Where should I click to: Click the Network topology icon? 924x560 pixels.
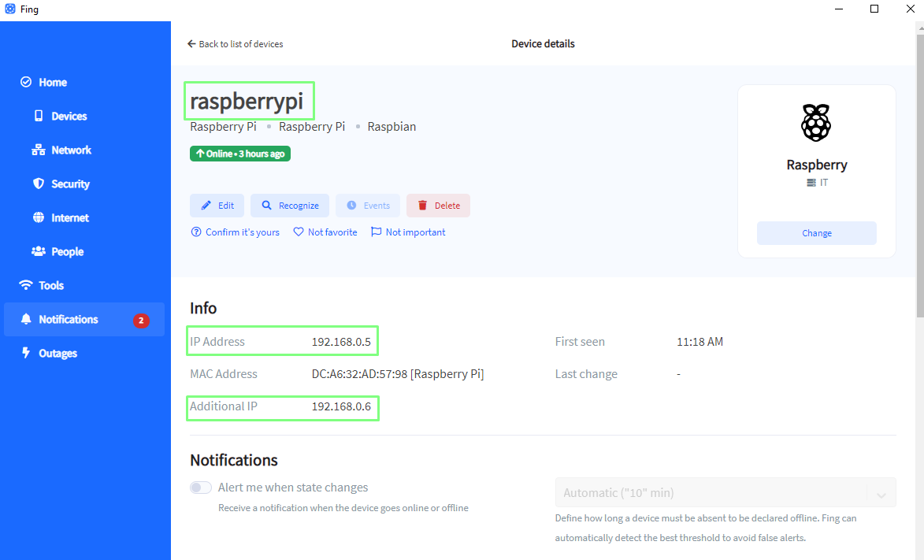point(39,150)
